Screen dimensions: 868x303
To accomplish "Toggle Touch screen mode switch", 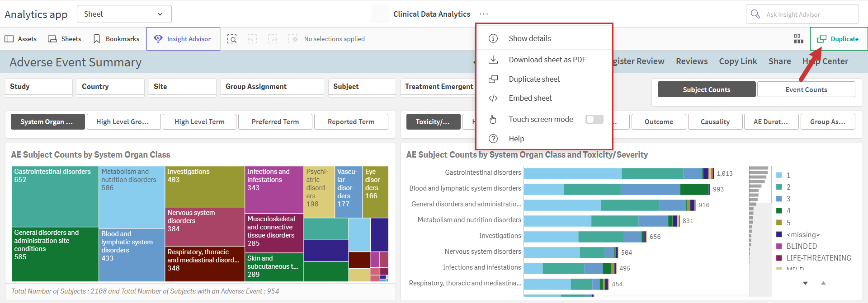I will (x=594, y=119).
